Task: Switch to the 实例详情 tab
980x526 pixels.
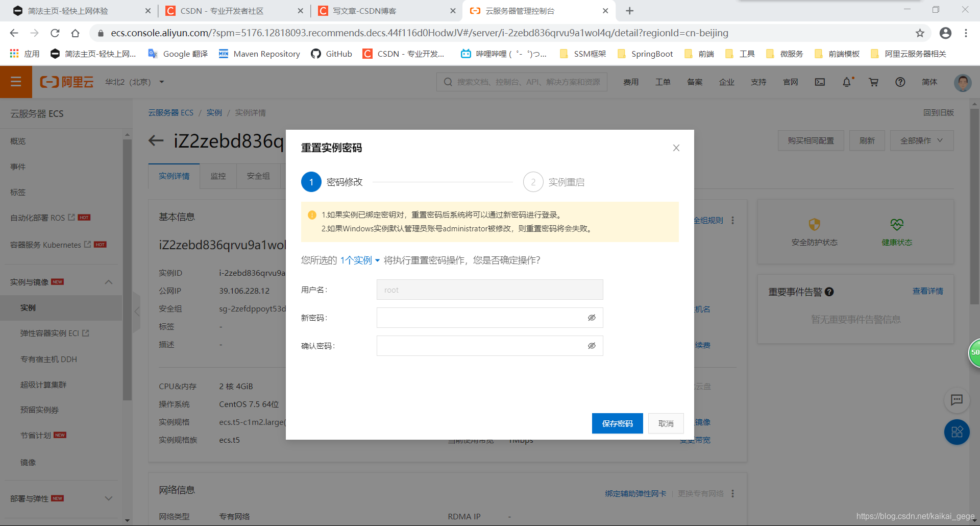Action: click(x=174, y=176)
